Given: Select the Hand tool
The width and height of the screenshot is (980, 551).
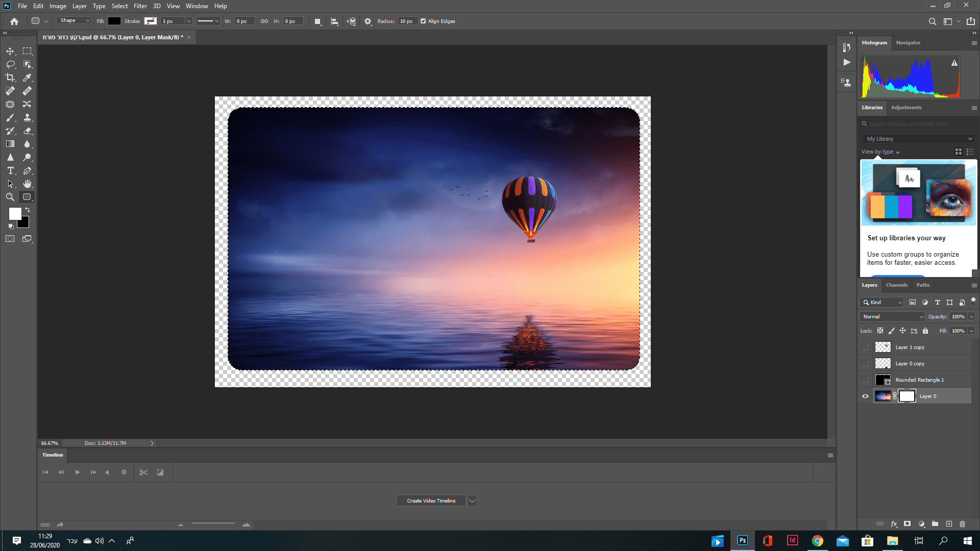Looking at the screenshot, I should click(x=27, y=184).
